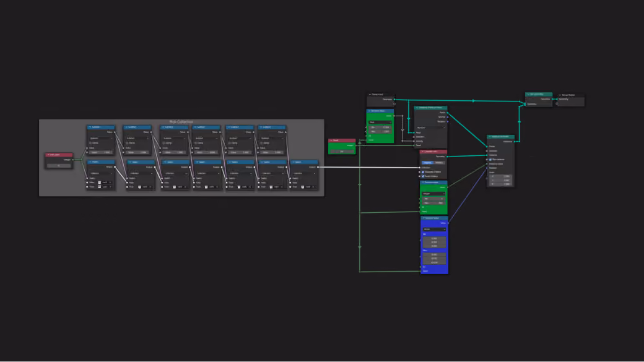Viewport: 644px width, 362px height.
Task: Edit Scale Z field on Instance on Points
Action: (501, 184)
